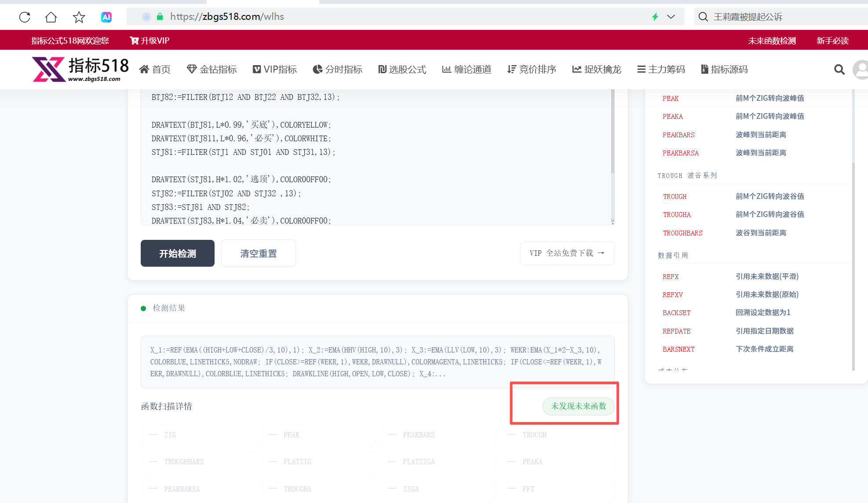Open the 指标源码 menu item
Image resolution: width=868 pixels, height=503 pixels.
724,70
